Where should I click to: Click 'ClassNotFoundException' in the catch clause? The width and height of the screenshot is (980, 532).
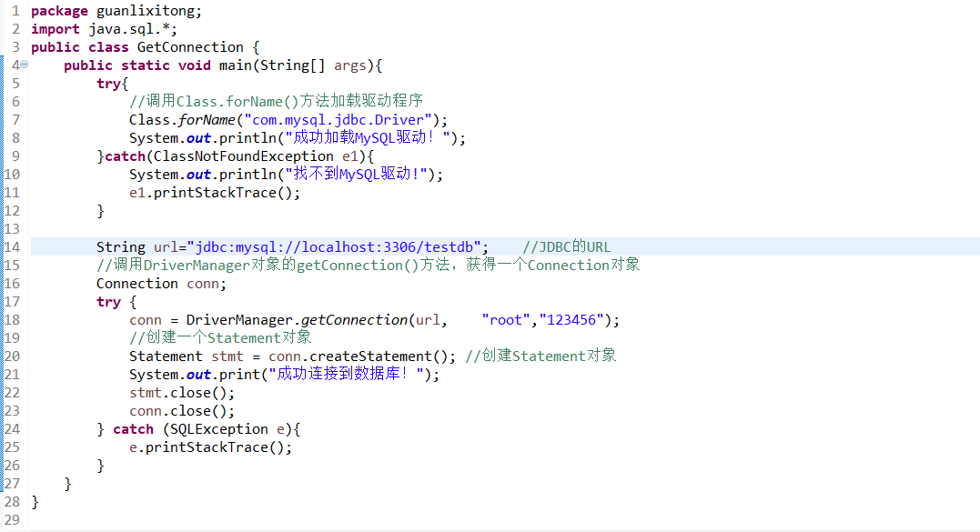coord(244,156)
